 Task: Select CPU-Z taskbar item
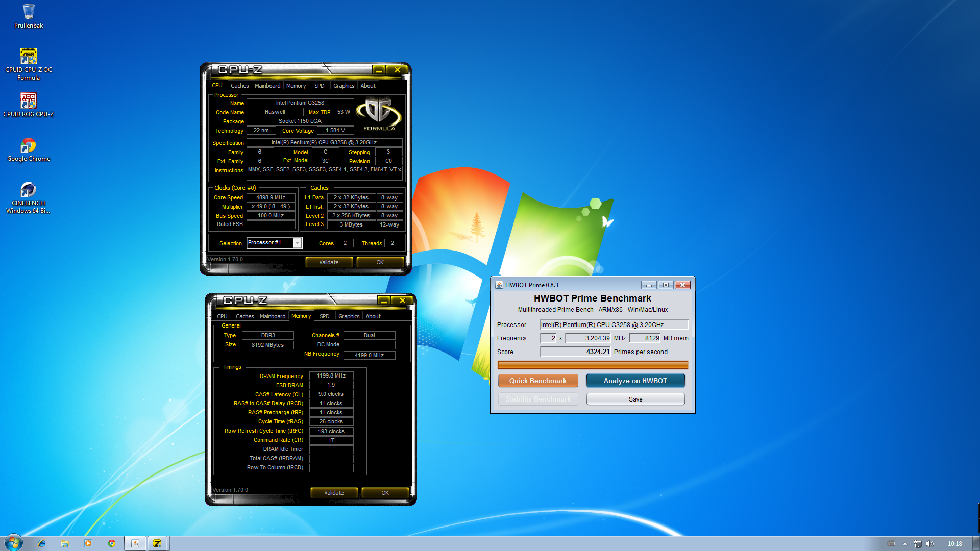point(157,543)
